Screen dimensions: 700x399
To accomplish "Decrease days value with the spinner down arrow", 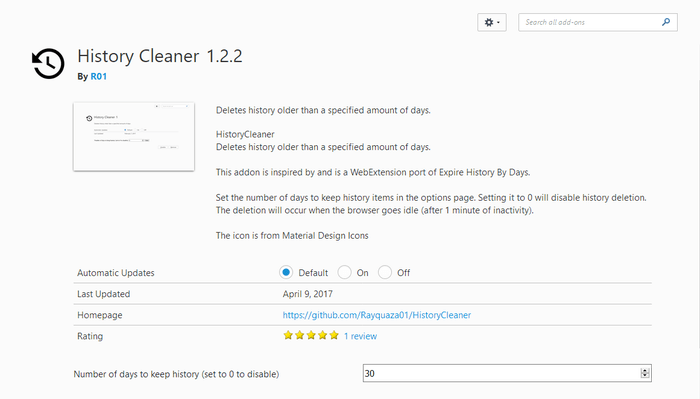I will tap(645, 376).
